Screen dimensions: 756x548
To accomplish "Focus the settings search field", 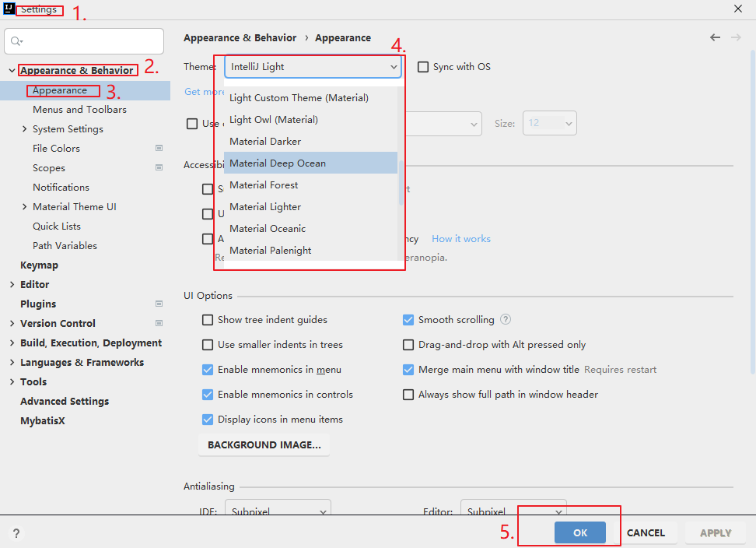I will 84,41.
